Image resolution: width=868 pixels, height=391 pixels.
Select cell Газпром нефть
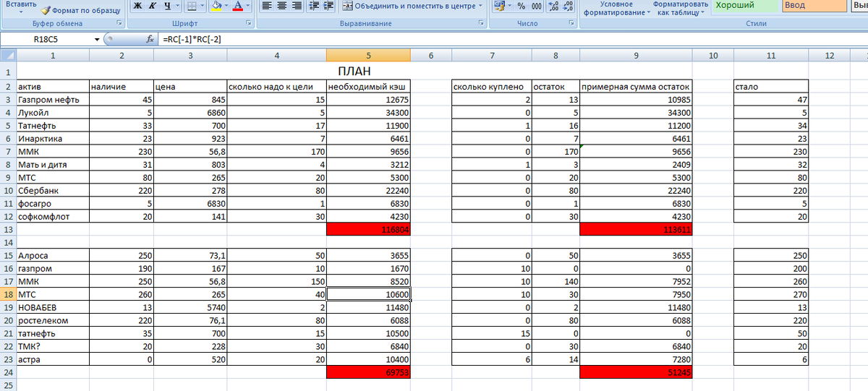pos(53,99)
